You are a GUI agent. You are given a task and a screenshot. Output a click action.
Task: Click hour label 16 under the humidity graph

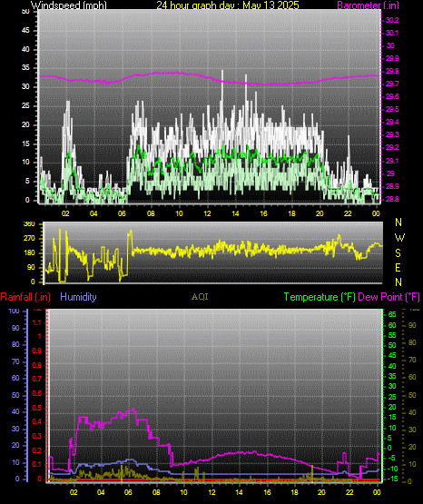pyautogui.click(x=267, y=492)
